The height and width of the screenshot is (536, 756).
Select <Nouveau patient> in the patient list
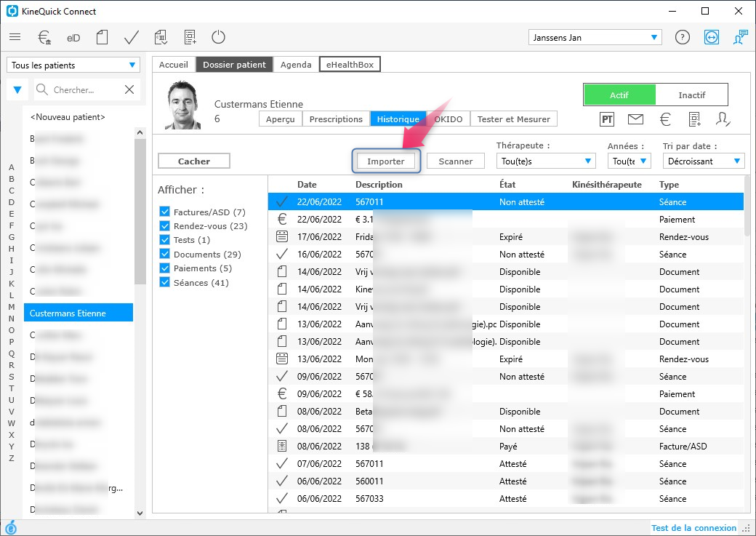click(68, 117)
